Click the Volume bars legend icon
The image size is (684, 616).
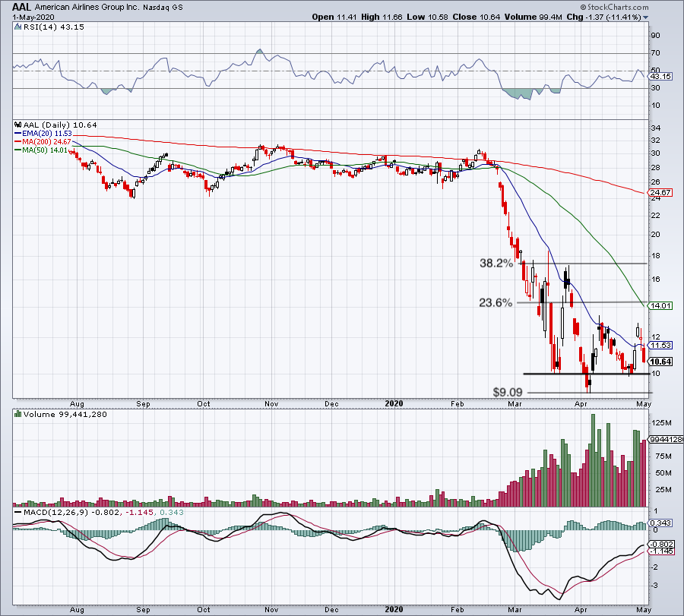(x=17, y=415)
